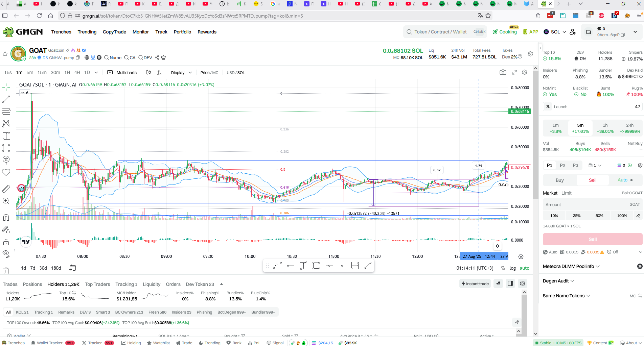This screenshot has width=644, height=346.
Task: Switch to the Liquidity tab
Action: click(152, 284)
